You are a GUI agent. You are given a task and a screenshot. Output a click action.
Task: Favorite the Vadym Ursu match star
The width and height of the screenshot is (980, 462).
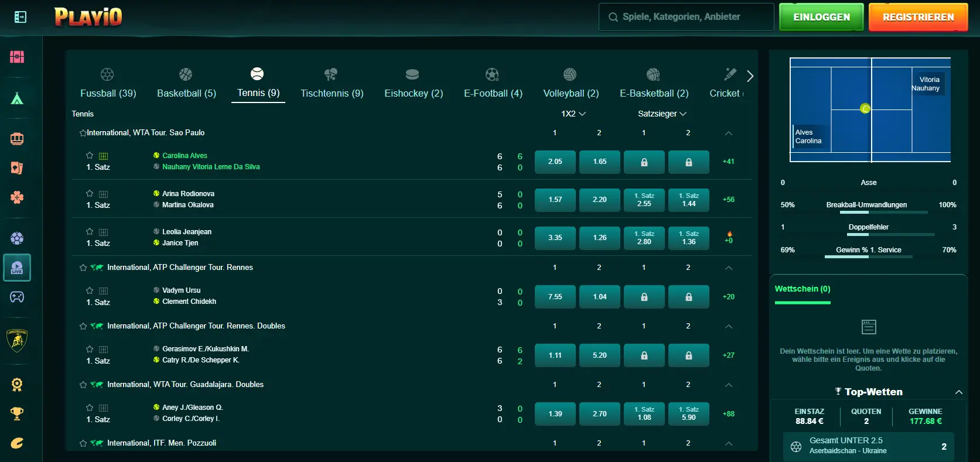coord(90,290)
